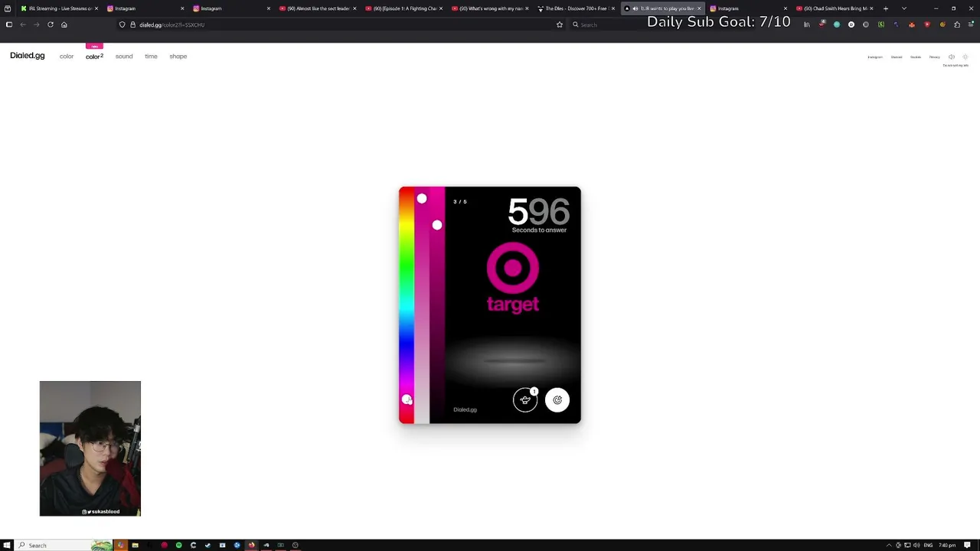Switch to the 'Almost like the sect leader' tab
Image resolution: width=980 pixels, height=551 pixels.
coord(318,8)
